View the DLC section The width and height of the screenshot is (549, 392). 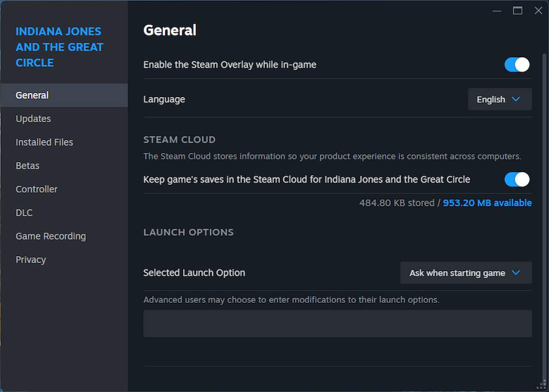[24, 212]
